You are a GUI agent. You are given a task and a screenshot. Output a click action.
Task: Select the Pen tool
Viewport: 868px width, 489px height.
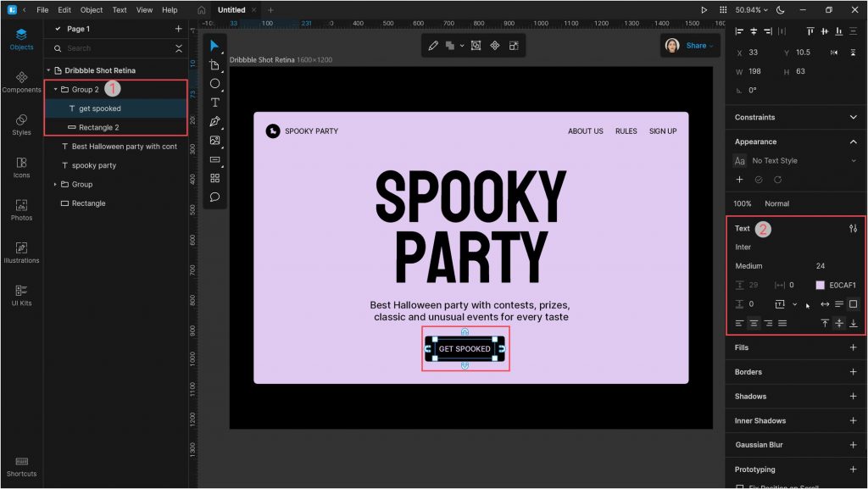214,121
